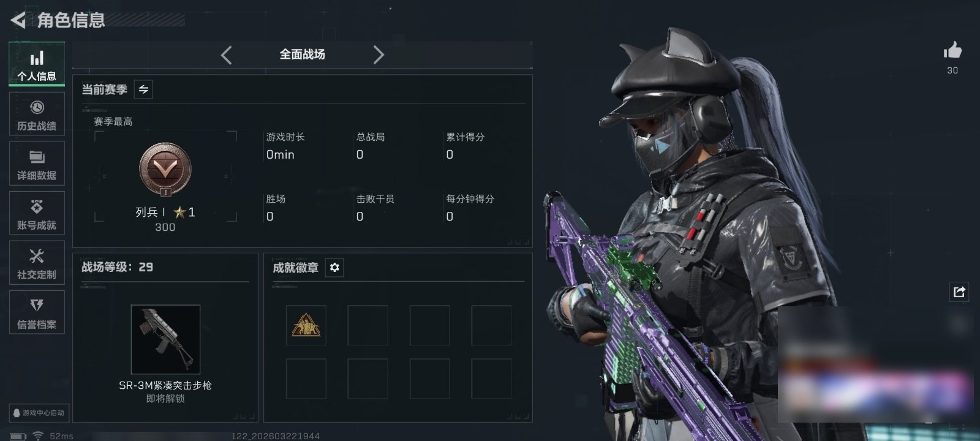Click the SR-3M紧凑突击步枪 weapon thumbnail

point(165,339)
